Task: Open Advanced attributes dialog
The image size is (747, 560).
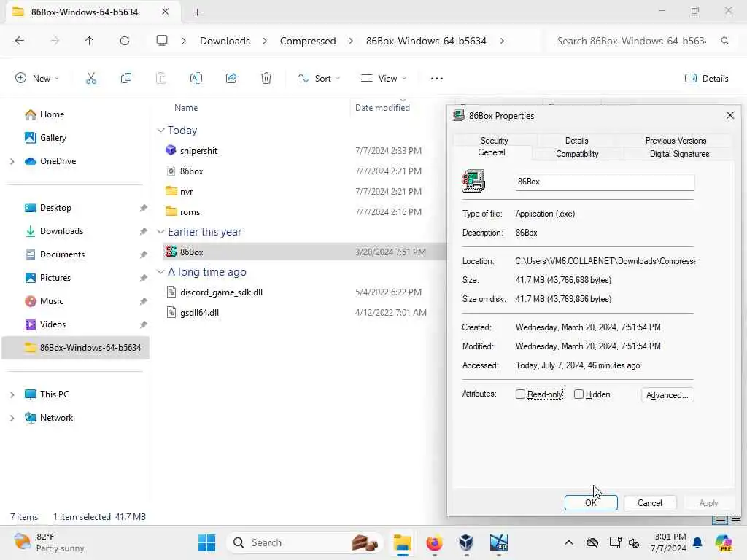Action: pyautogui.click(x=667, y=394)
